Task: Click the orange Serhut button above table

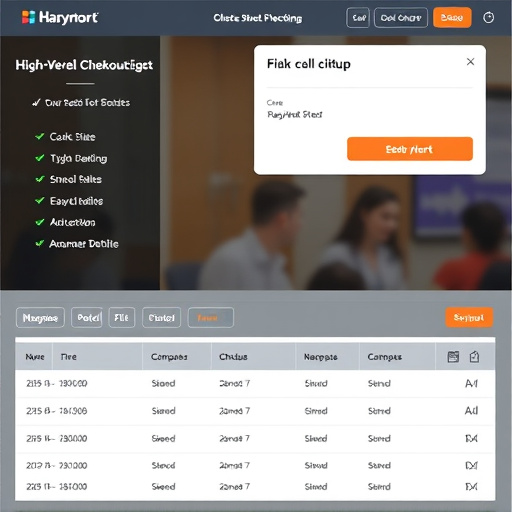Action: click(x=469, y=318)
